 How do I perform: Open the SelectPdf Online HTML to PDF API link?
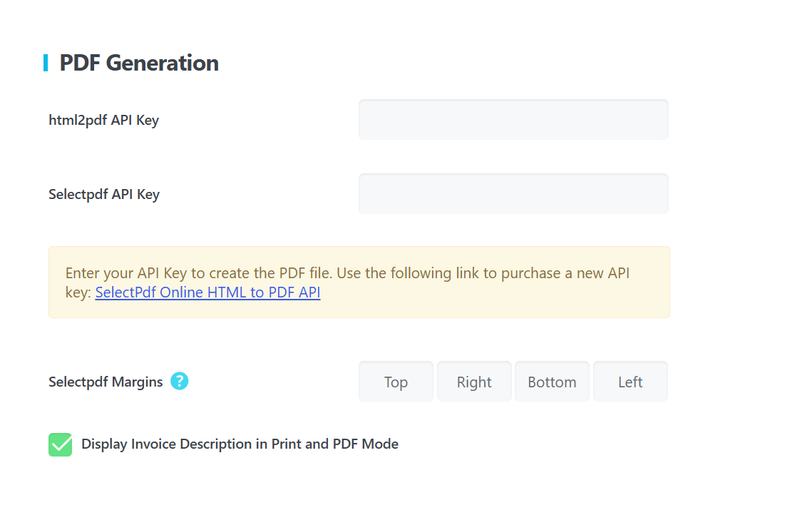coord(207,292)
